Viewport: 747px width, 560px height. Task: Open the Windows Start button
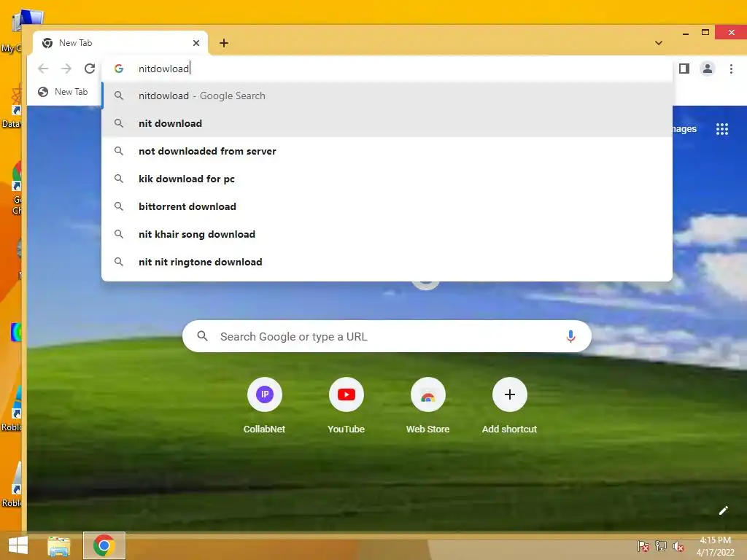(x=18, y=545)
